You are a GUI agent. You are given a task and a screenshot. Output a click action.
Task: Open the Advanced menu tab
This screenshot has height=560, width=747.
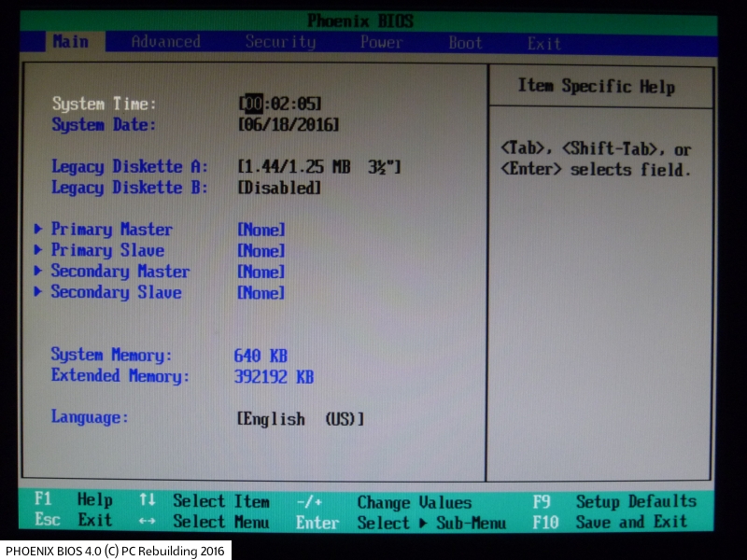click(x=165, y=42)
